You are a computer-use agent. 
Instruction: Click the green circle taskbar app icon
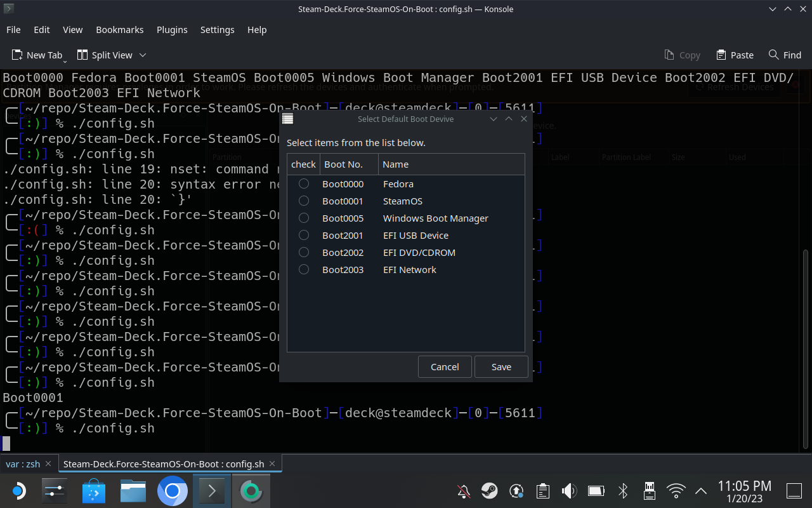click(251, 491)
